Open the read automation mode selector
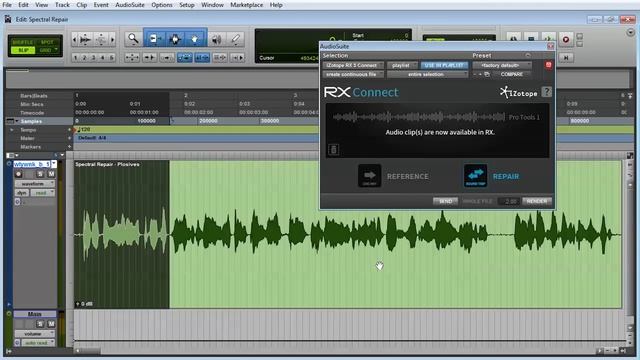Viewport: 640px width, 360px height. (x=42, y=193)
